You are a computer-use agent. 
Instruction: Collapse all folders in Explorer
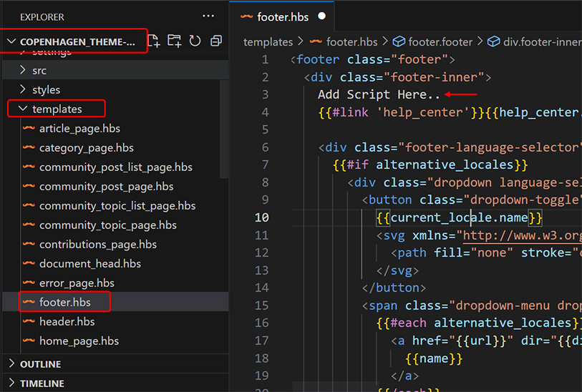click(x=215, y=41)
